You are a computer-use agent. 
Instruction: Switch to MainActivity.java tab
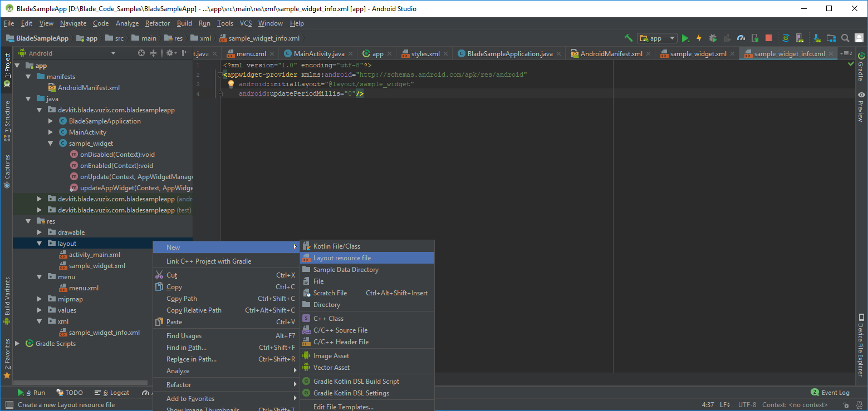(319, 54)
